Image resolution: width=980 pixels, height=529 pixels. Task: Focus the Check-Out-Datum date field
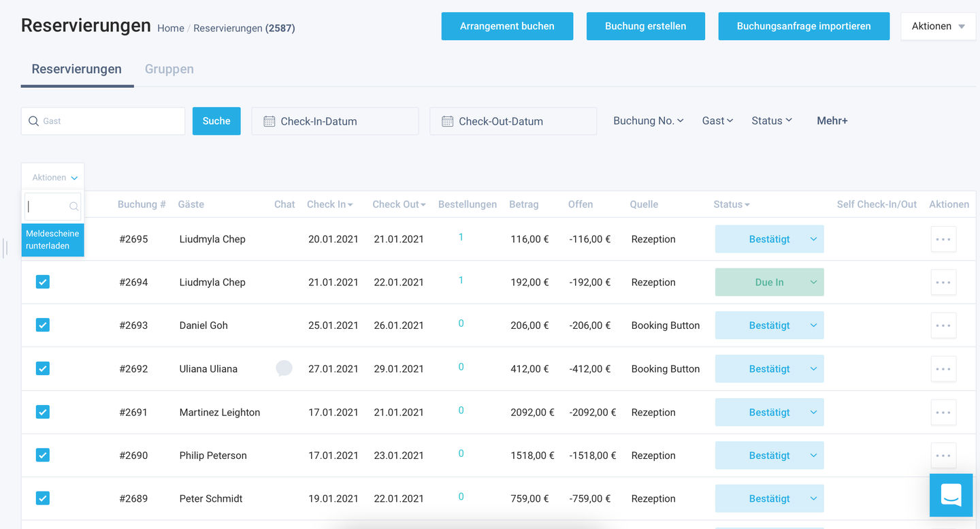pos(513,121)
